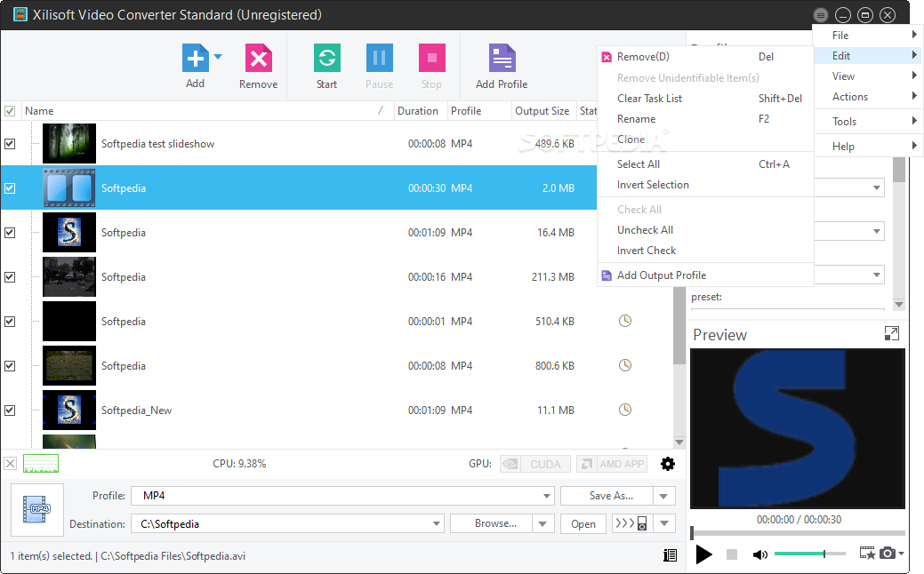Click the Add Profile toolbar icon

tap(502, 59)
